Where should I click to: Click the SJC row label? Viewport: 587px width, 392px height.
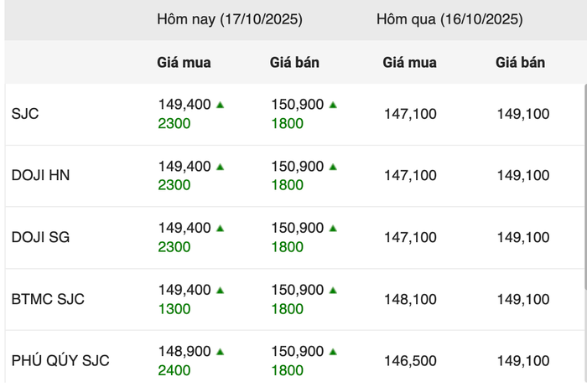pyautogui.click(x=25, y=114)
